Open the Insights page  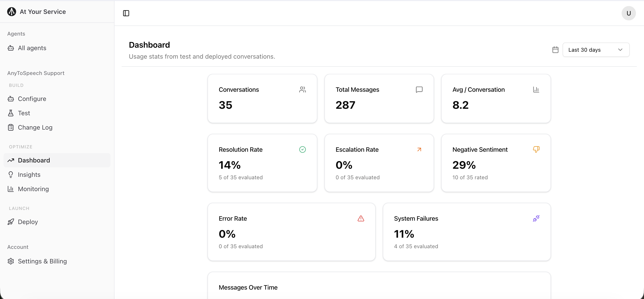(x=29, y=175)
